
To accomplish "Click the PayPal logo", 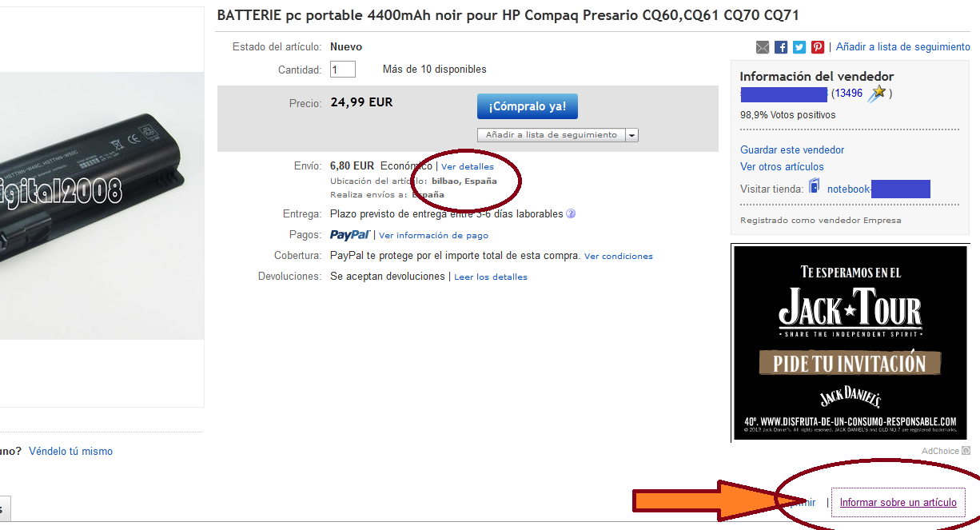I will [x=349, y=235].
